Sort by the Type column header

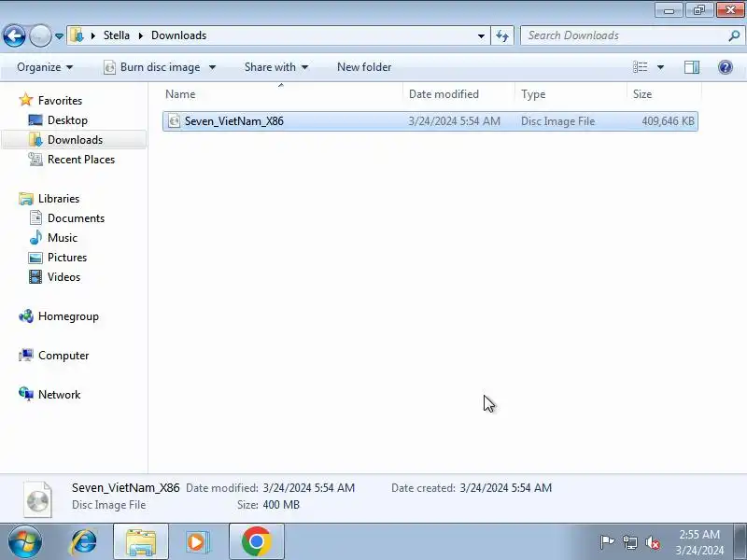point(571,94)
